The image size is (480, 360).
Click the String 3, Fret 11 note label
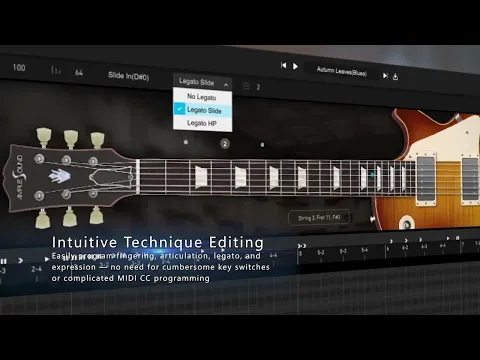point(319,218)
